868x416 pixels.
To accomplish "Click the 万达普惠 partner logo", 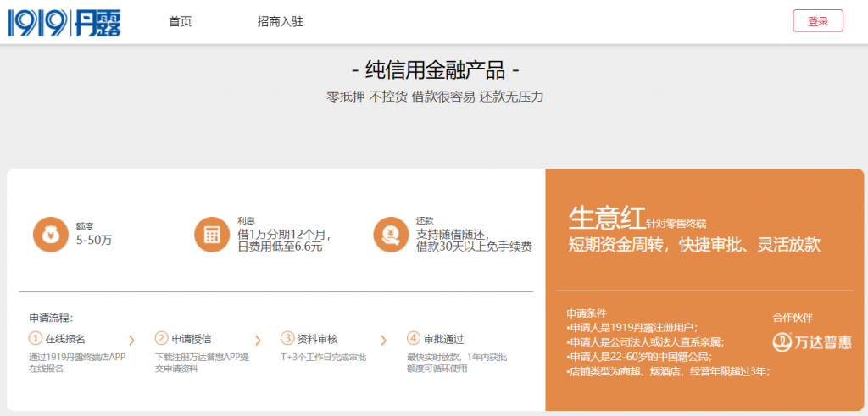I will pyautogui.click(x=812, y=341).
